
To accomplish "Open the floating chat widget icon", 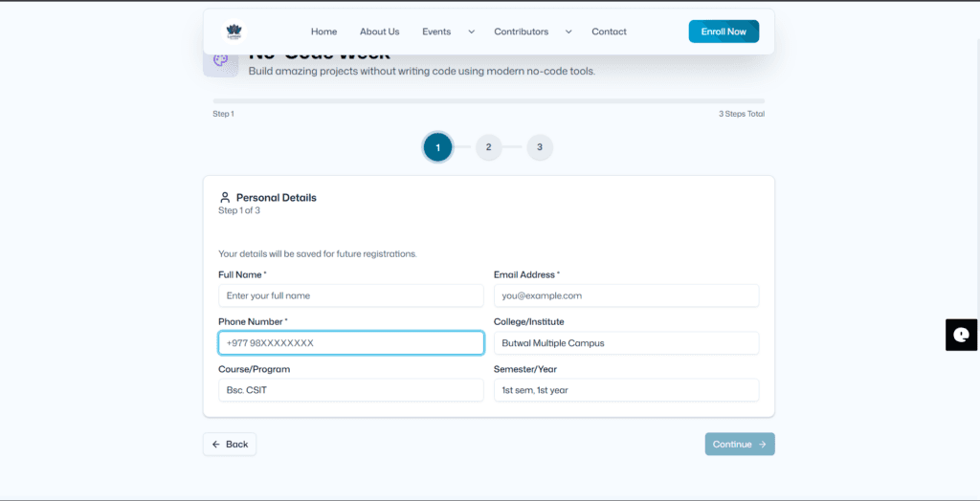I will pos(961,335).
